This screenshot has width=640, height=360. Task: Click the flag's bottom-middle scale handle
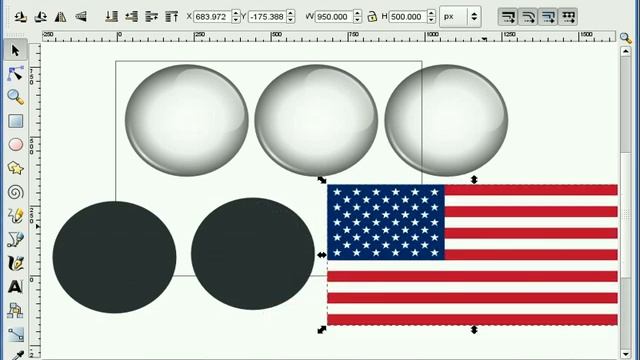tap(474, 330)
